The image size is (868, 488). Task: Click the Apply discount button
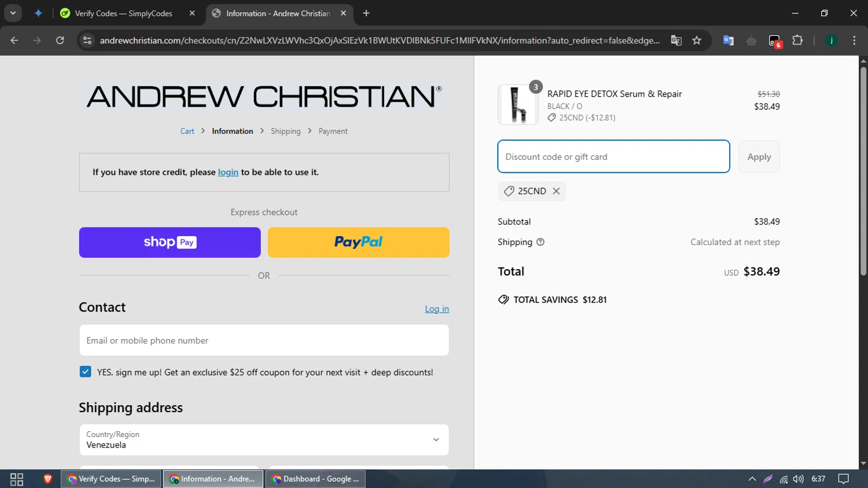[x=759, y=156]
